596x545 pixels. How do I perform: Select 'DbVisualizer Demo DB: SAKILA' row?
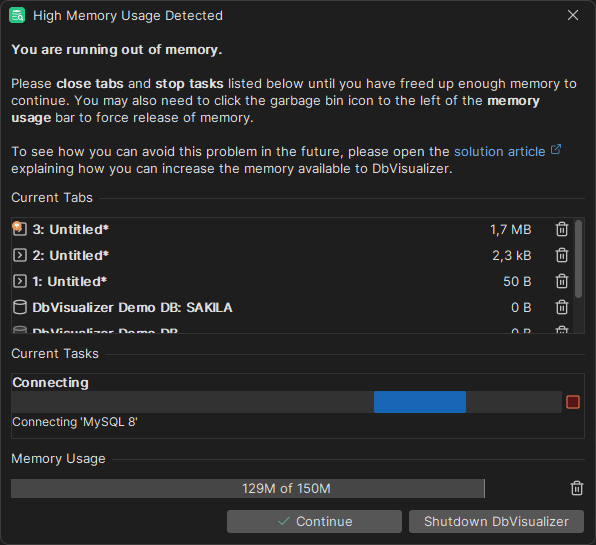(293, 307)
